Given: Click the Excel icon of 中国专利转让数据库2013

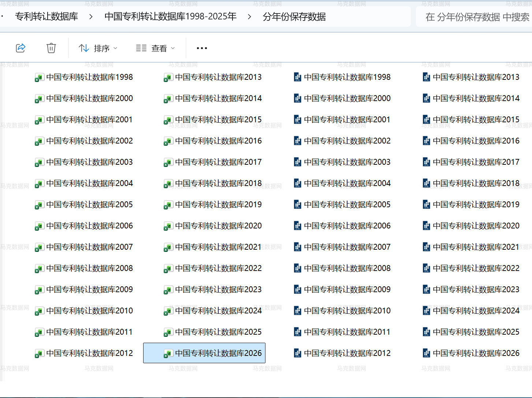Looking at the screenshot, I should point(168,78).
